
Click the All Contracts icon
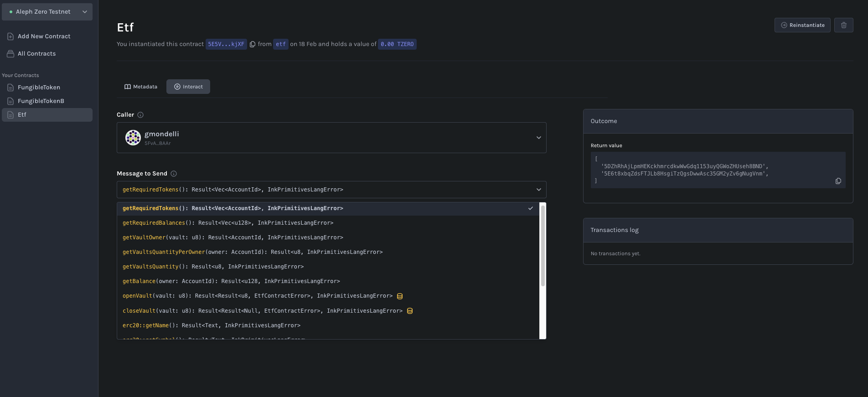coord(10,54)
